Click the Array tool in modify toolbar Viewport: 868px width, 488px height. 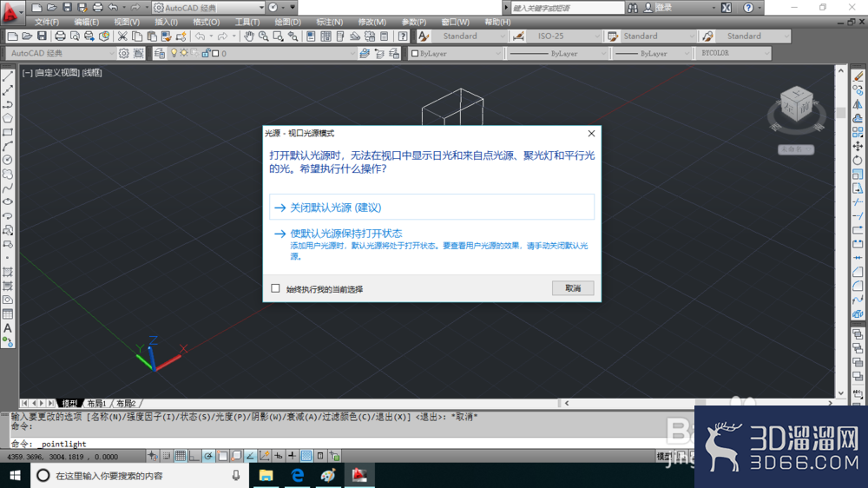pyautogui.click(x=858, y=132)
